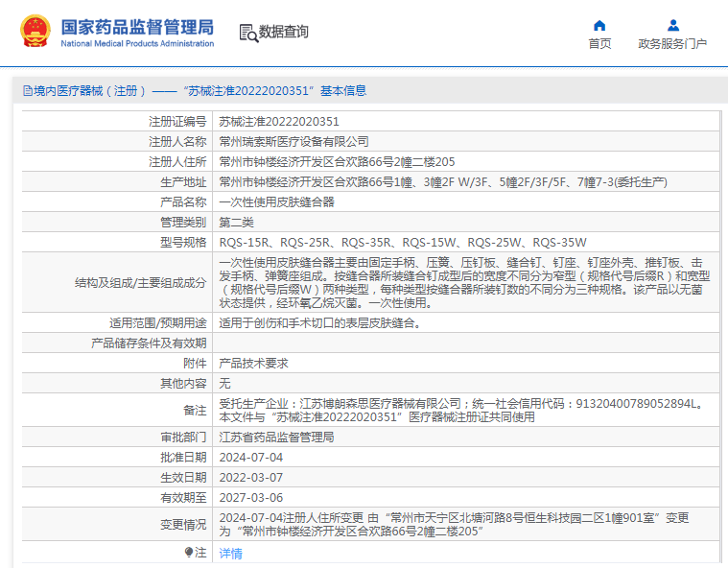This screenshot has height=568, width=728.
Task: Open the 详情 link
Action: click(231, 554)
